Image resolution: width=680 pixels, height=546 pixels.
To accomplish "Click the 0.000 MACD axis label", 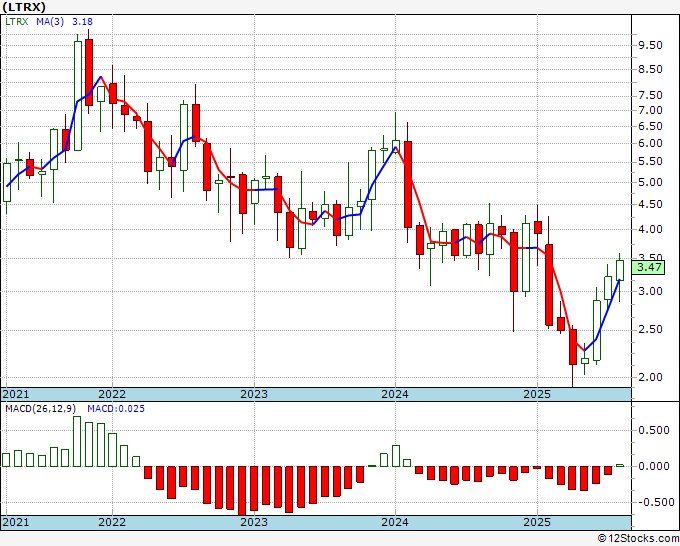I will pos(654,466).
